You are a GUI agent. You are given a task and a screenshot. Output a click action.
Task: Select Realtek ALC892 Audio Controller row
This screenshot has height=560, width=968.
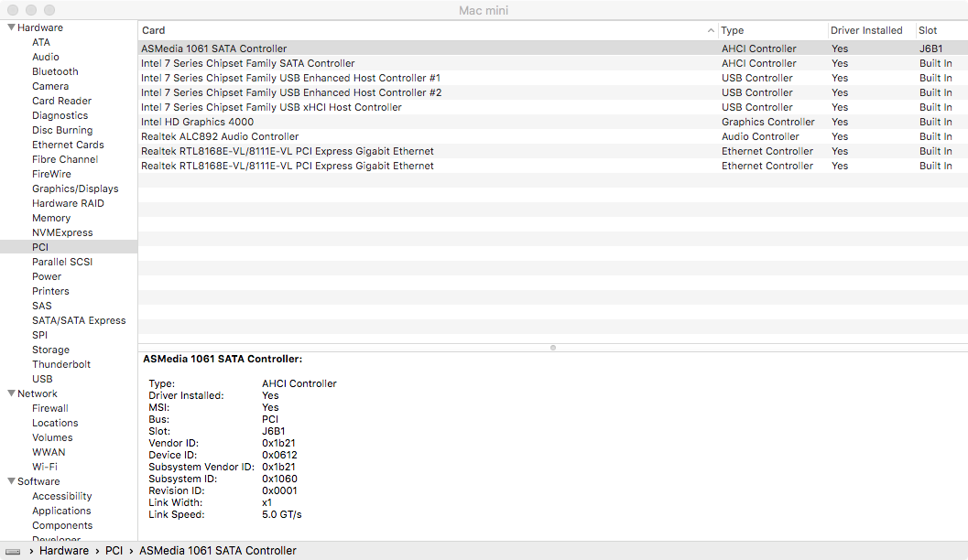click(553, 136)
